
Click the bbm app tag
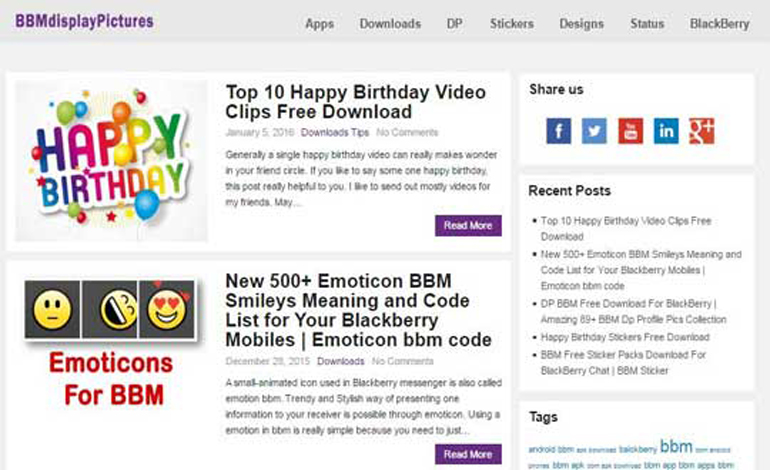coord(660,465)
